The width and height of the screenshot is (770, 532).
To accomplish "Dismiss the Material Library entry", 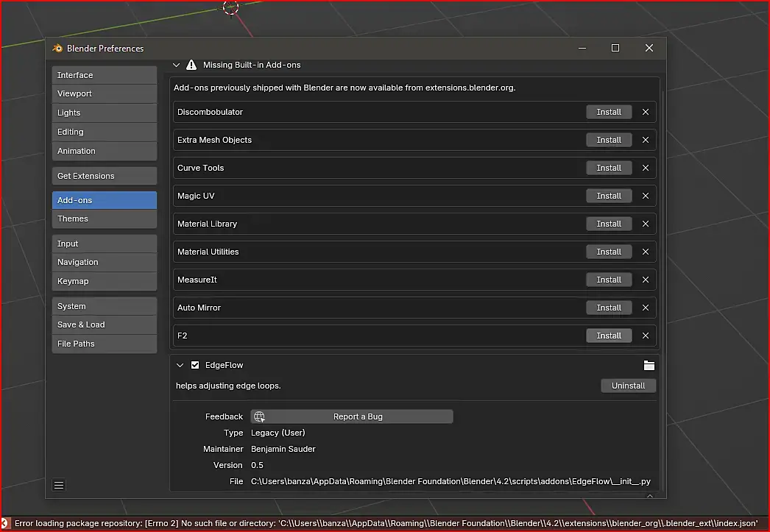I will (x=646, y=224).
